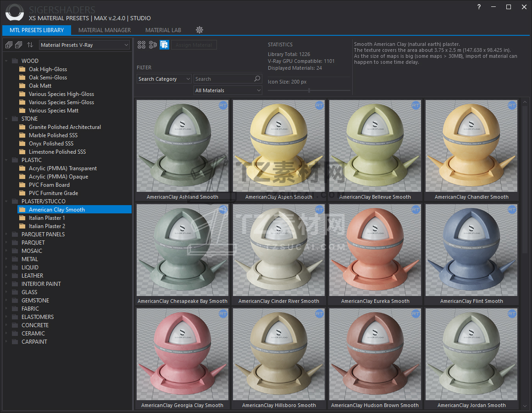Image resolution: width=532 pixels, height=413 pixels.
Task: Open the Search Category dropdown
Action: click(164, 79)
